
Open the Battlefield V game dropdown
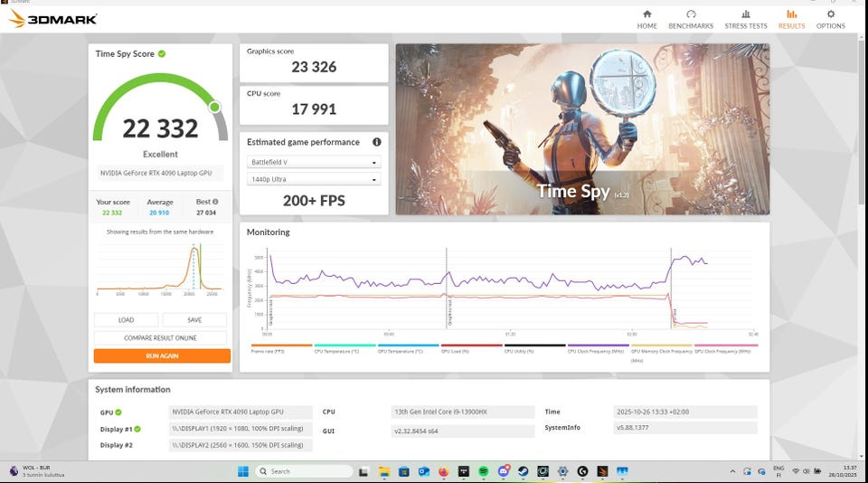click(314, 162)
